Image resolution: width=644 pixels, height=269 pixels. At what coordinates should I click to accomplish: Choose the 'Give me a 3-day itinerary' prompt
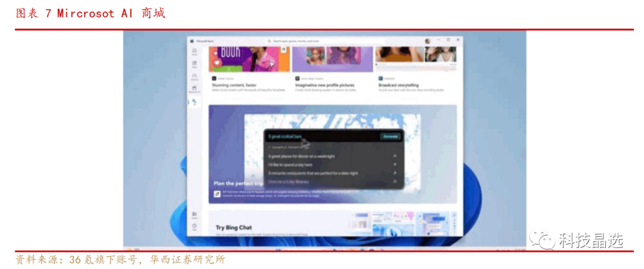pos(289,181)
